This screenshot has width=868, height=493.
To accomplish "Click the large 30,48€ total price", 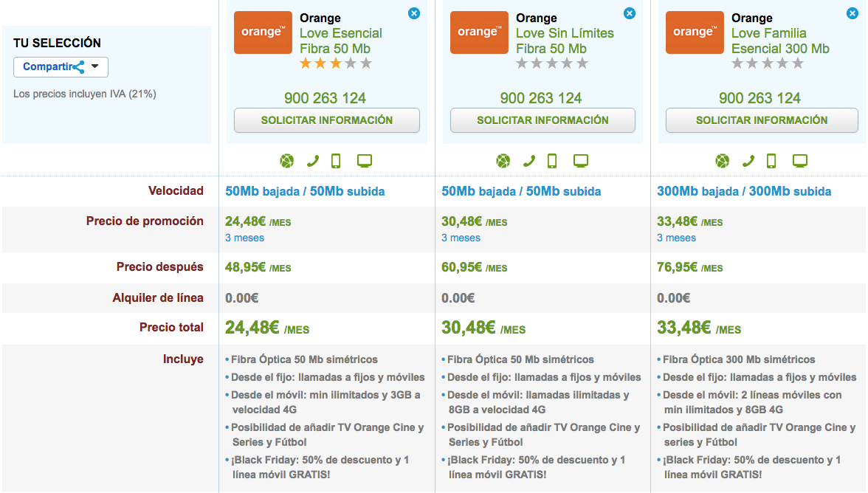I will (x=483, y=328).
